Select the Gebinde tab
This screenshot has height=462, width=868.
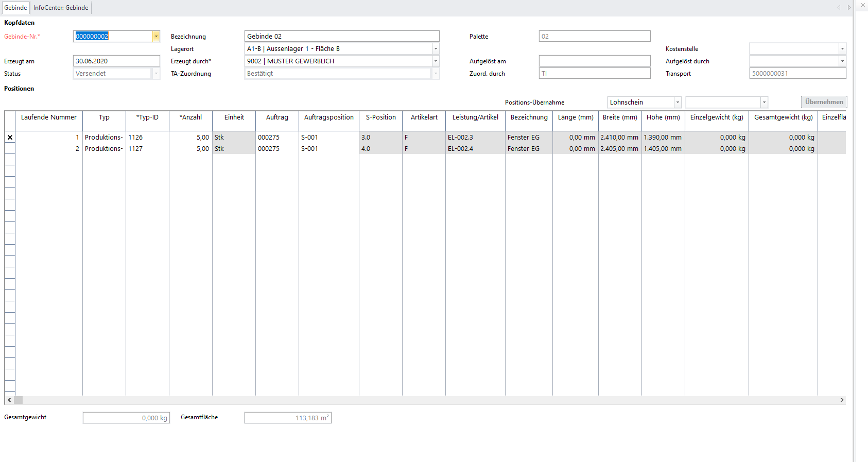[x=15, y=8]
